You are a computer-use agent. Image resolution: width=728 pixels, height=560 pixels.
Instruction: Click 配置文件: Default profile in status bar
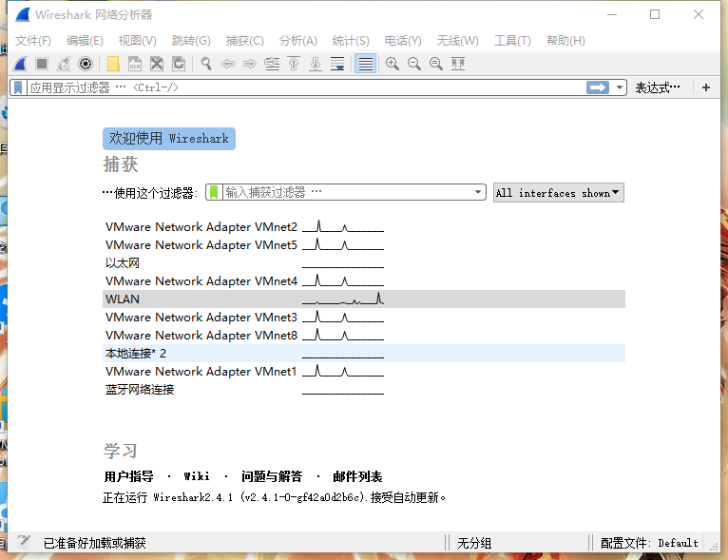point(649,542)
